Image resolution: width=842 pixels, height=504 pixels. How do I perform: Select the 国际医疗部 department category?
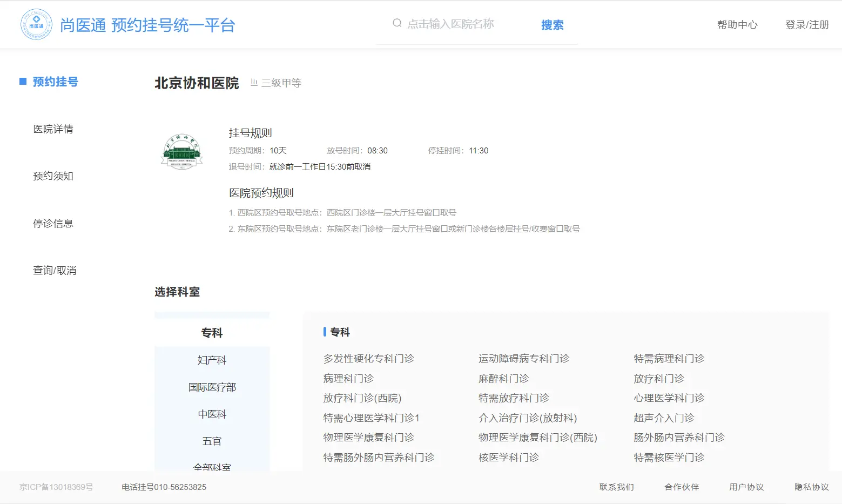click(x=212, y=387)
